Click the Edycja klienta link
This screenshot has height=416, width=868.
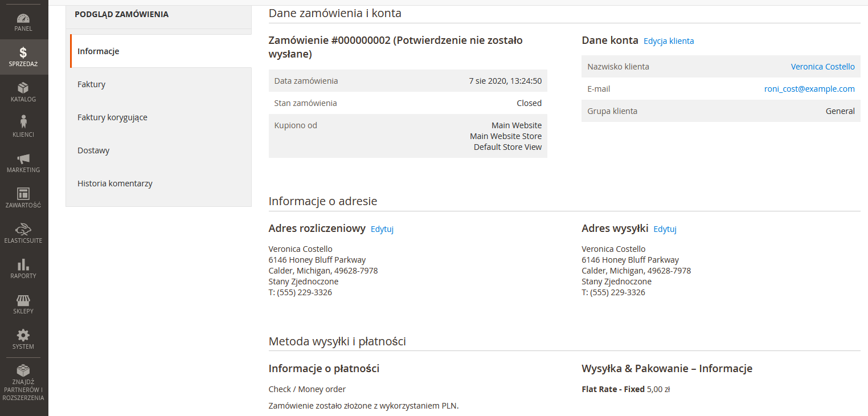pos(669,41)
